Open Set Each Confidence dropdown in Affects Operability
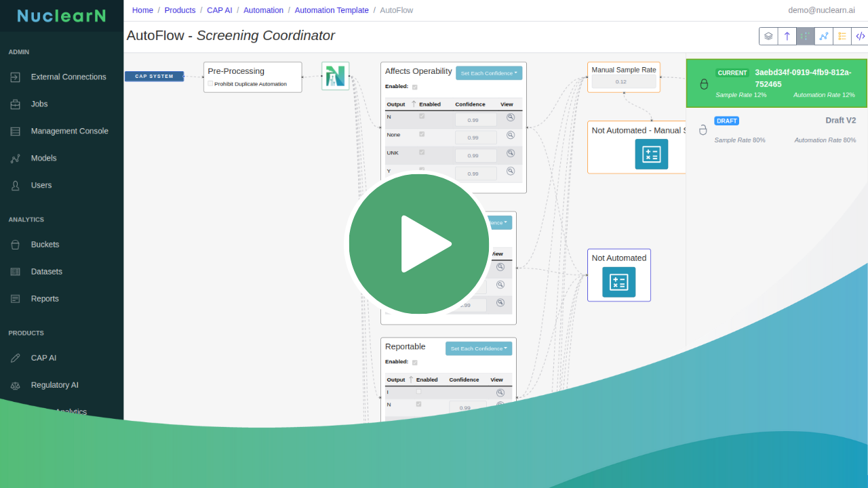This screenshot has width=868, height=488. click(489, 73)
